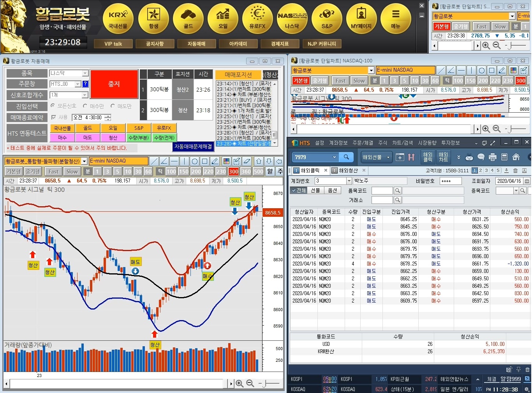Viewport: 532px width, 393px height.
Task: Select the angle line tool in main chart
Action: pyautogui.click(x=164, y=161)
